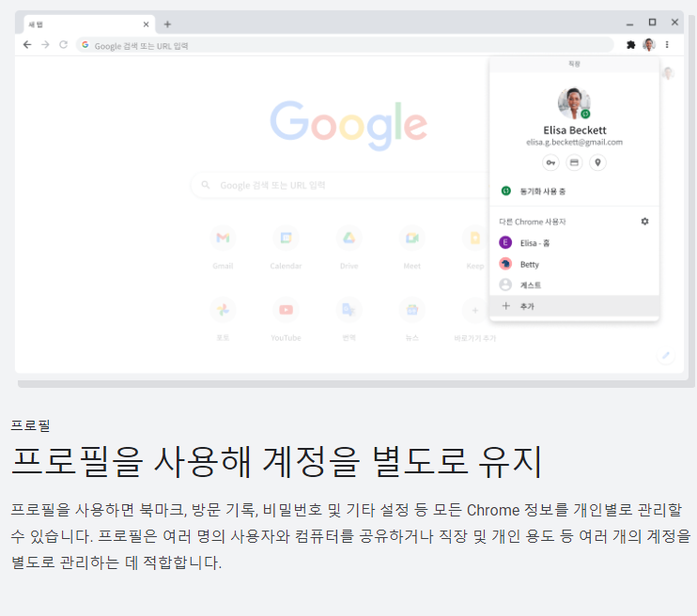This screenshot has width=697, height=616.
Task: Click 바로가기 추가 add shortcut button
Action: (x=474, y=319)
